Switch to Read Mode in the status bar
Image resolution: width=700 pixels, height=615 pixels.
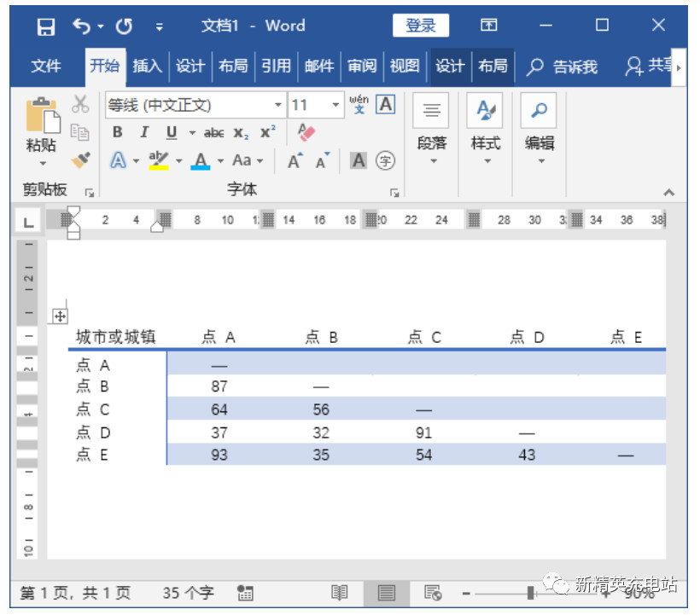[339, 592]
